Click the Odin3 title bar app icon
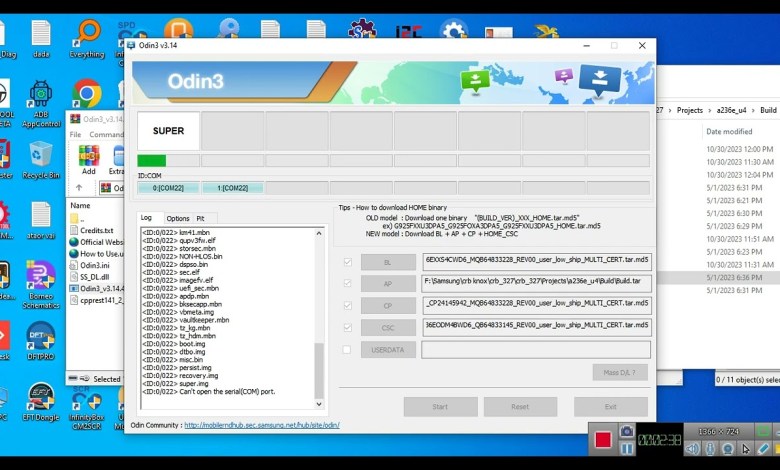The height and width of the screenshot is (470, 780). [x=131, y=45]
